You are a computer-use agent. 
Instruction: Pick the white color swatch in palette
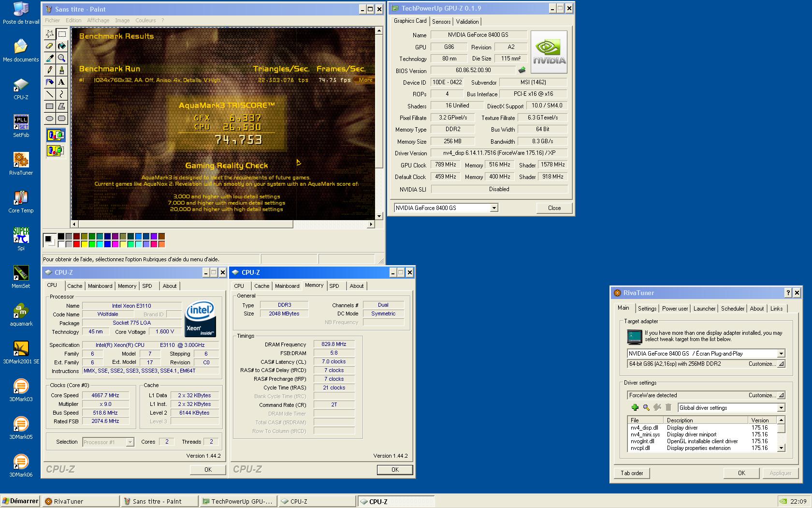click(61, 244)
